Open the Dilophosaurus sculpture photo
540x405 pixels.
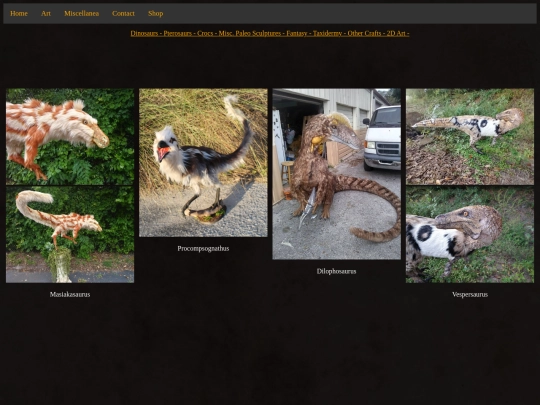[x=336, y=174]
